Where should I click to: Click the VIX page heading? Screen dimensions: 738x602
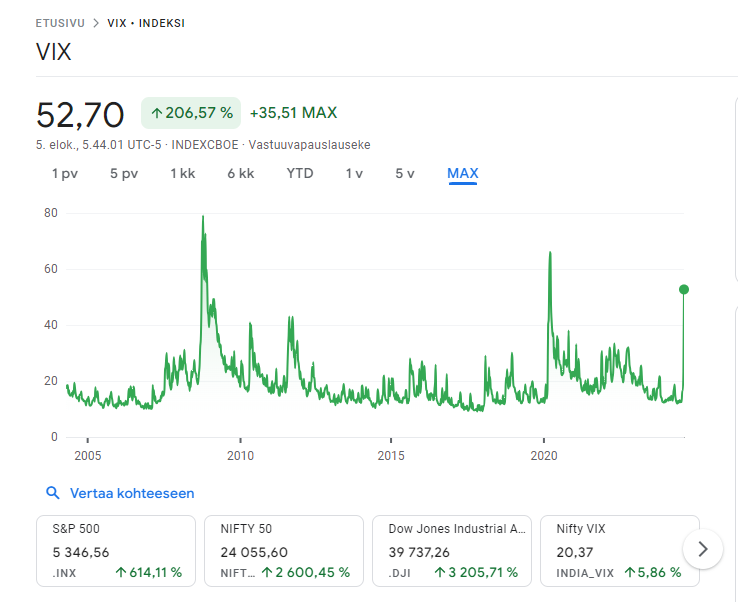pos(54,52)
